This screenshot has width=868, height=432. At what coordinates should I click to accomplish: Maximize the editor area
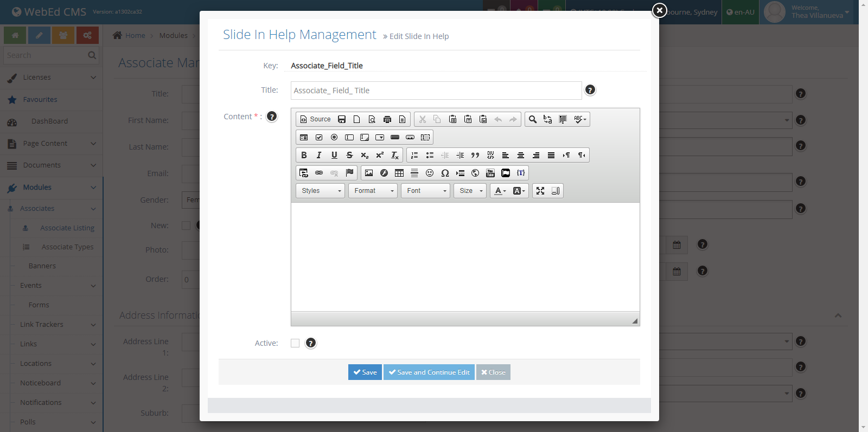click(540, 191)
